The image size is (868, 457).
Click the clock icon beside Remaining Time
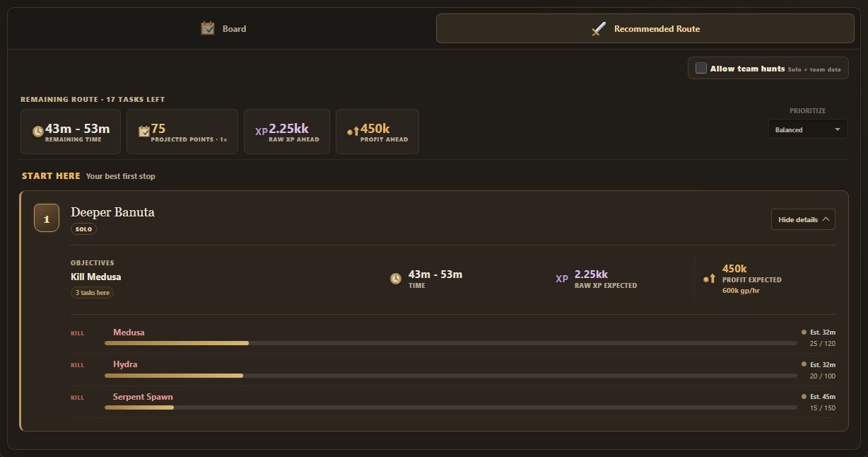coord(37,132)
